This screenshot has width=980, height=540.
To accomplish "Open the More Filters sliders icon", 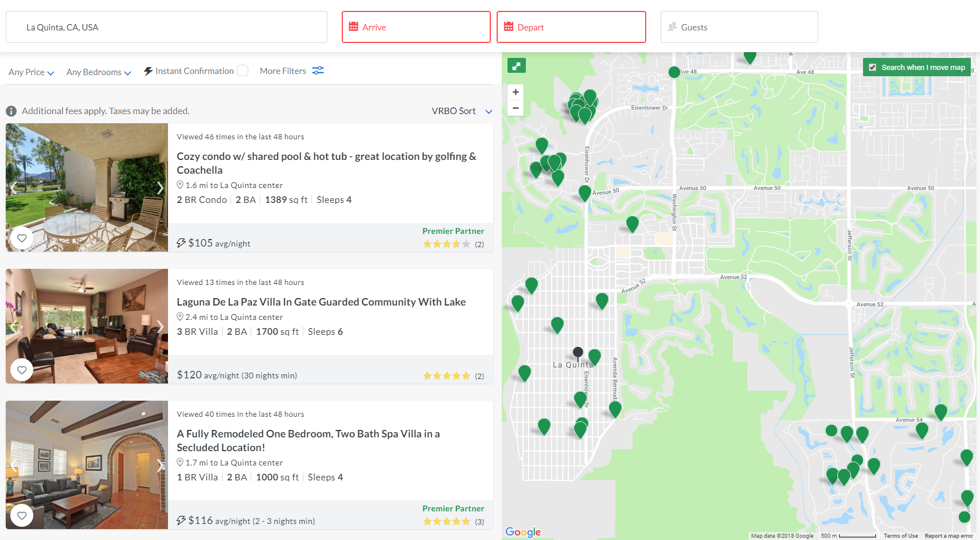I will (318, 71).
